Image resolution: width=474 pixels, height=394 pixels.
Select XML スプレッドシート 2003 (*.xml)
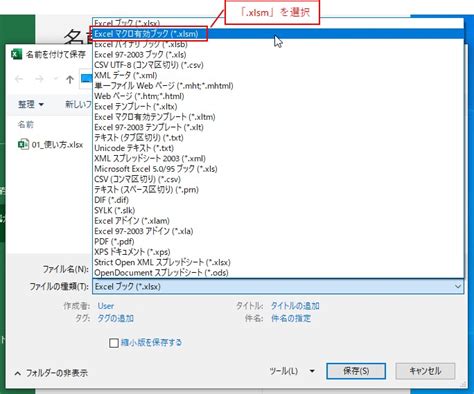pos(278,158)
